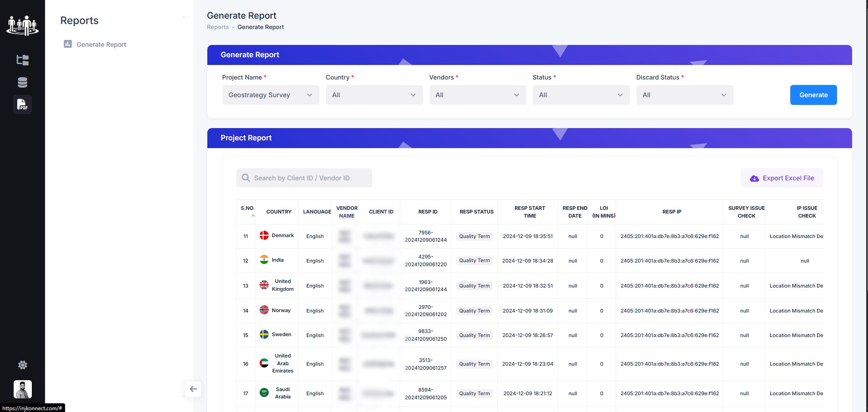This screenshot has width=868, height=412.
Task: Open the Project Name dropdown
Action: click(271, 95)
